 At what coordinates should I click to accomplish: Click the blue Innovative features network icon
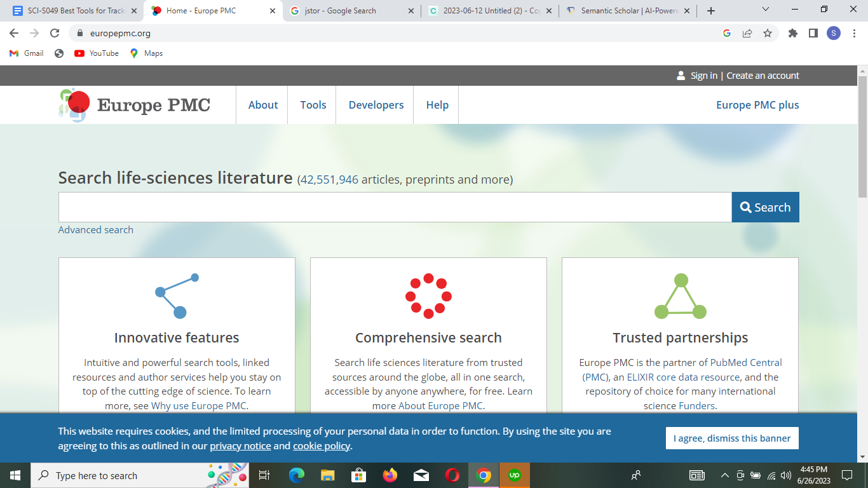click(173, 296)
